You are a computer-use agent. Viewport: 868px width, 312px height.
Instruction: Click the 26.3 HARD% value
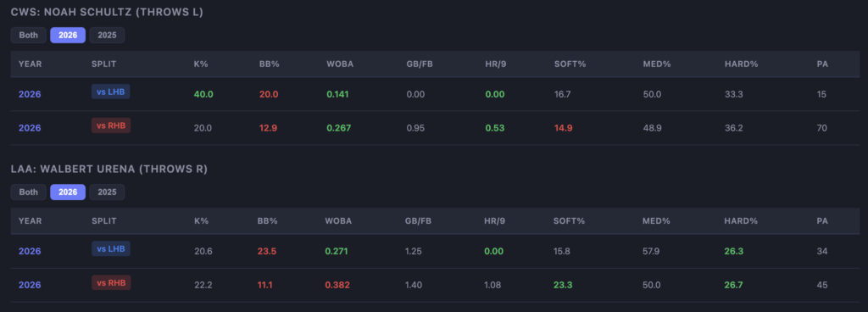pyautogui.click(x=733, y=251)
